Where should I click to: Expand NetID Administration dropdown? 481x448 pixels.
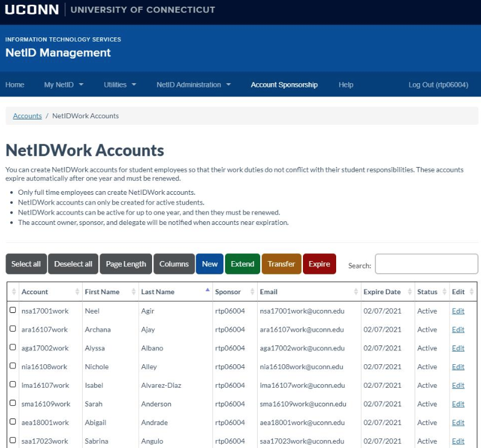193,85
